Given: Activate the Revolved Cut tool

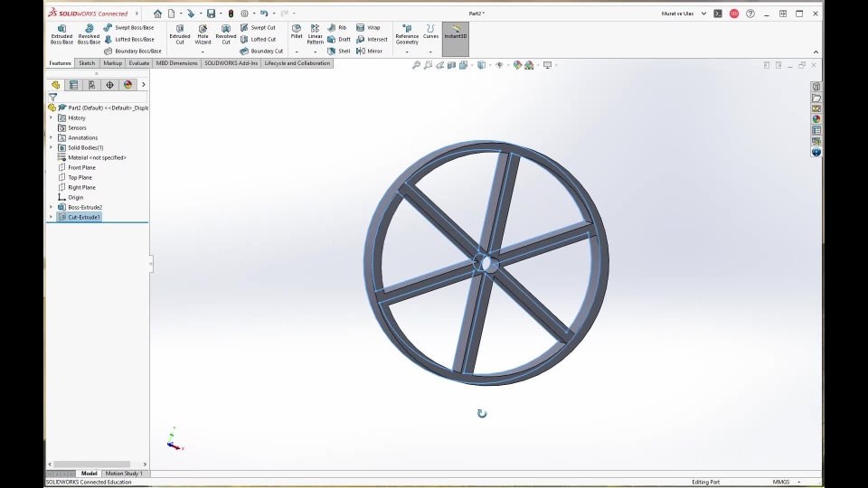Looking at the screenshot, I should (x=226, y=34).
